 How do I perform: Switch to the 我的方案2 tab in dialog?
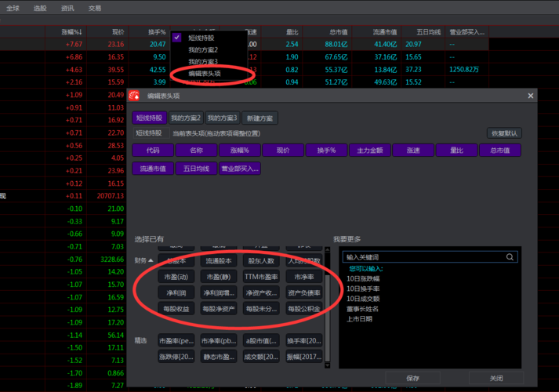(186, 118)
